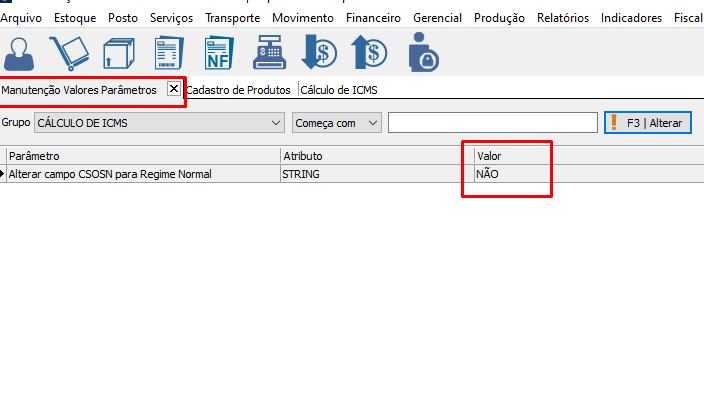Click the NF invoice icon
Viewport: 704px width, 417px height.
(x=219, y=53)
